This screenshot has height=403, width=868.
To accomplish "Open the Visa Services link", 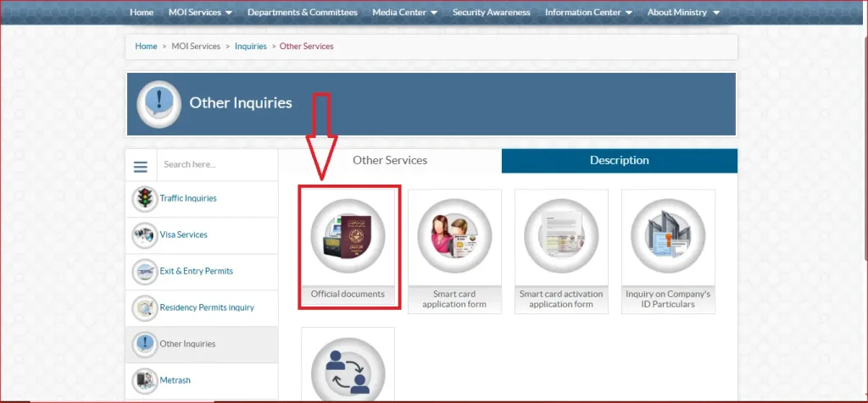I will tap(183, 235).
